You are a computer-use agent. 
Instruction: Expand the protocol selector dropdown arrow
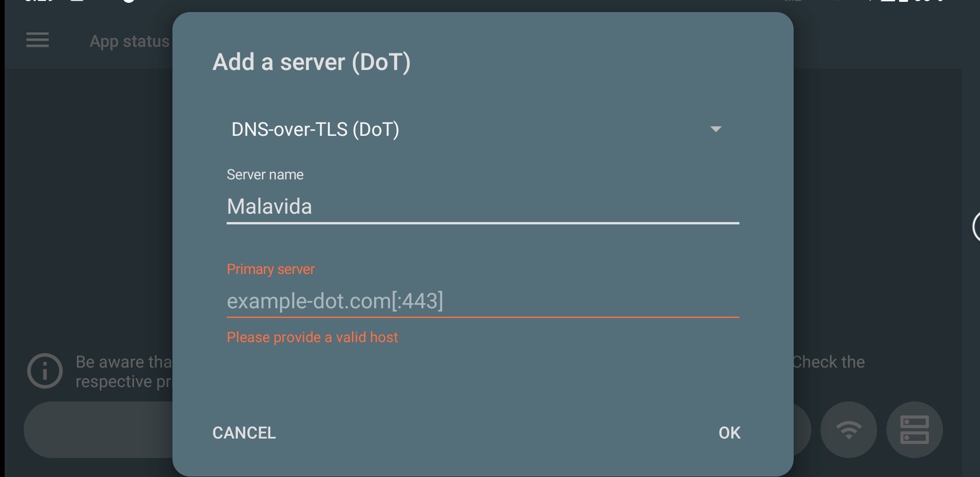click(x=716, y=129)
